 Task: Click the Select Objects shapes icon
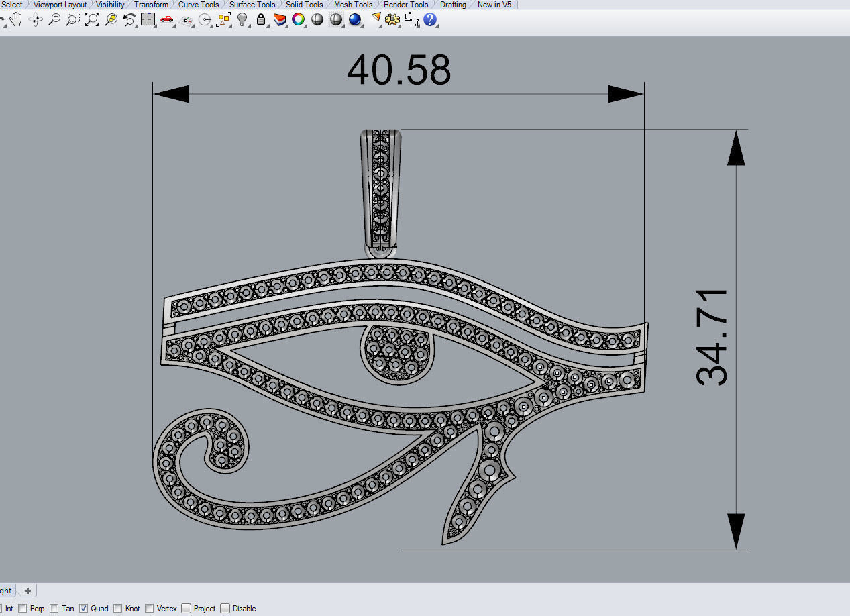pos(224,20)
